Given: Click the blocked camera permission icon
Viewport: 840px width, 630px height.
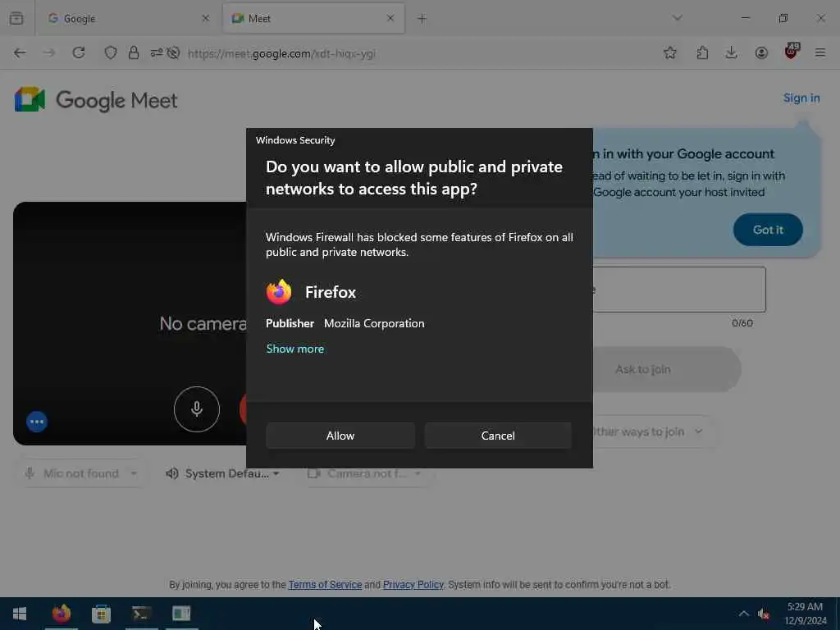Looking at the screenshot, I should tap(173, 53).
